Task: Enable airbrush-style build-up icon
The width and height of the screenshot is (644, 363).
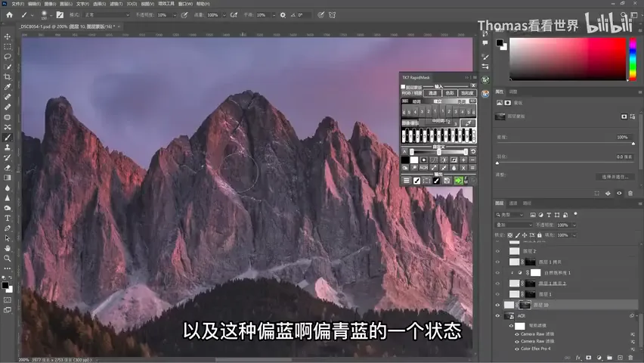Action: (234, 15)
